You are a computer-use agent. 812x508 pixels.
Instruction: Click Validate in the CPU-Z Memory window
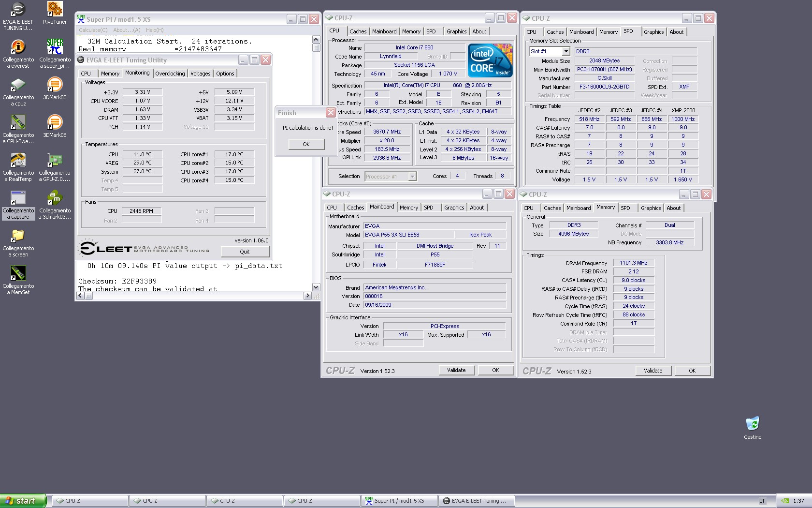pyautogui.click(x=653, y=371)
